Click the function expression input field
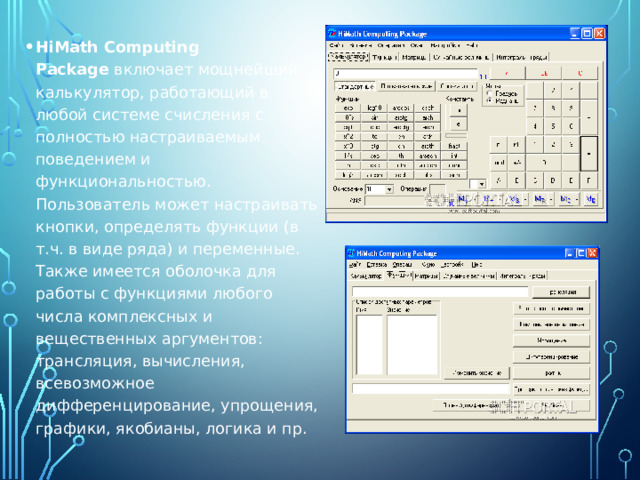This screenshot has height=480, width=640. pos(440,292)
